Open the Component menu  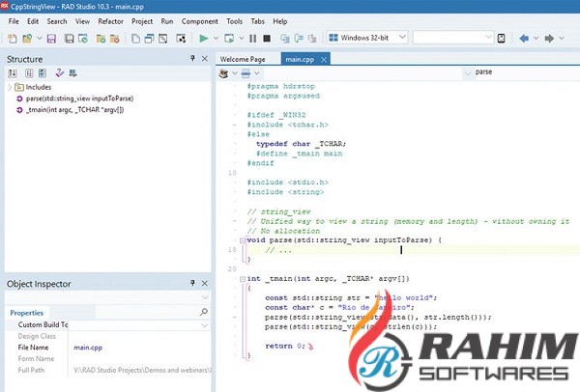[200, 21]
